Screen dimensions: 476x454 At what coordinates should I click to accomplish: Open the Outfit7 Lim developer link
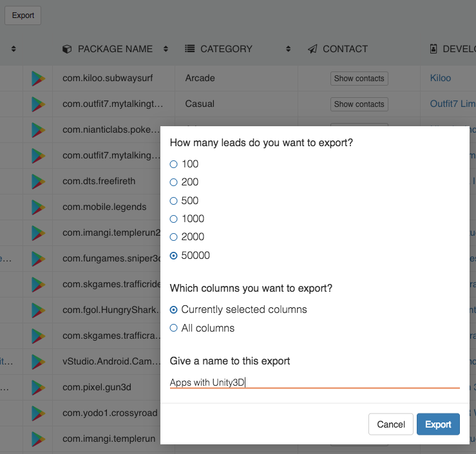coord(453,104)
